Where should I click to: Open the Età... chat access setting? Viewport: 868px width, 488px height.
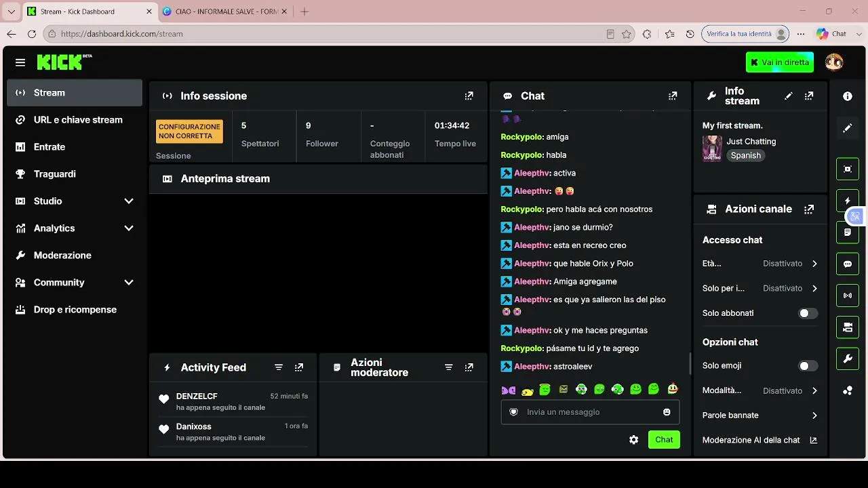tap(760, 264)
